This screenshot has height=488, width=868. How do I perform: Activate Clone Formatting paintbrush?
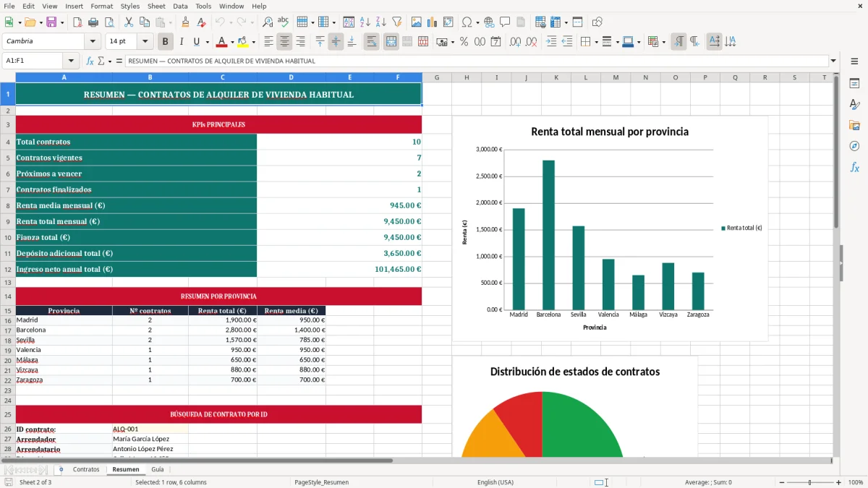(185, 22)
